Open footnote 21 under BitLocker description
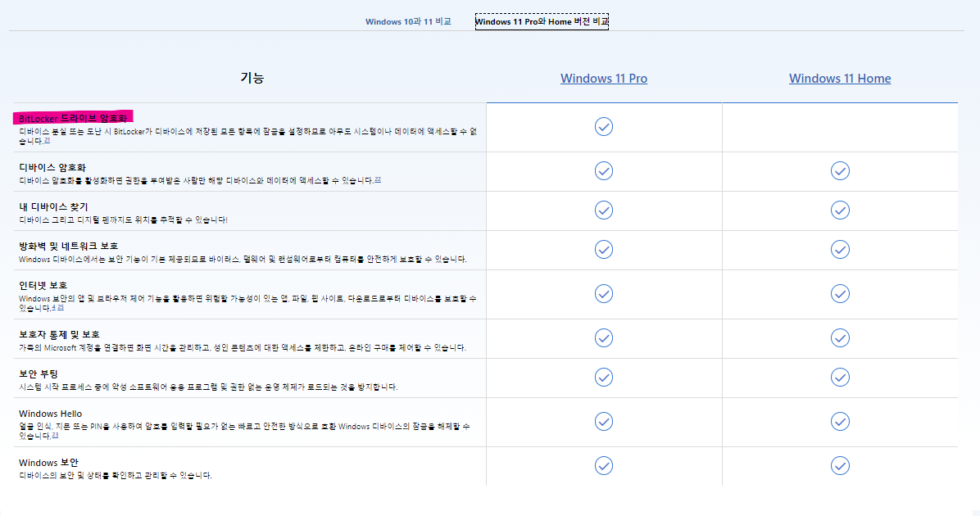Screen dimensions: 980x516 coord(47,141)
